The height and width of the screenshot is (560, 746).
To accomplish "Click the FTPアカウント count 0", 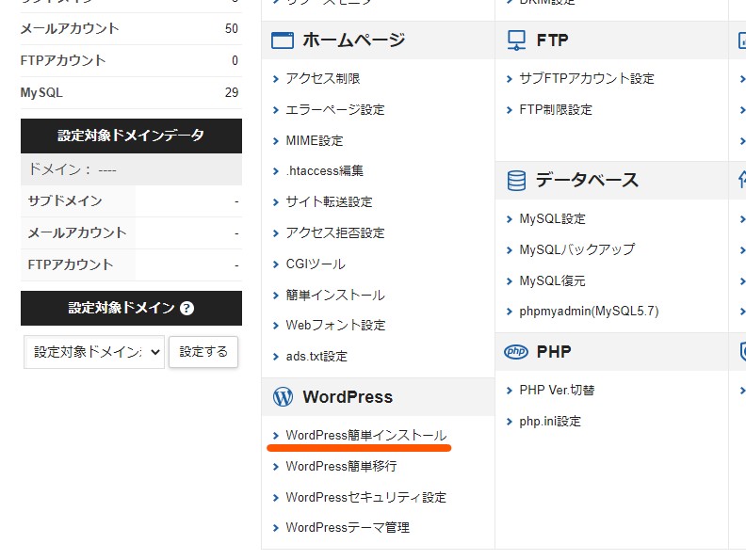I will pos(235,61).
